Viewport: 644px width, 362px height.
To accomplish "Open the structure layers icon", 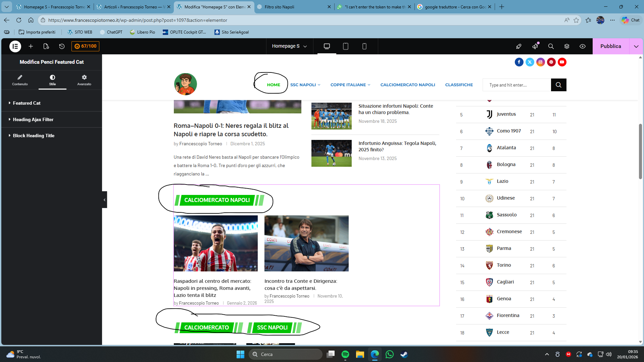I will point(567,46).
